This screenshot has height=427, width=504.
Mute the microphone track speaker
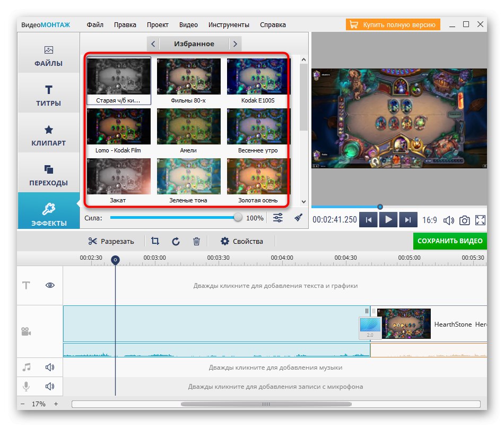(50, 386)
